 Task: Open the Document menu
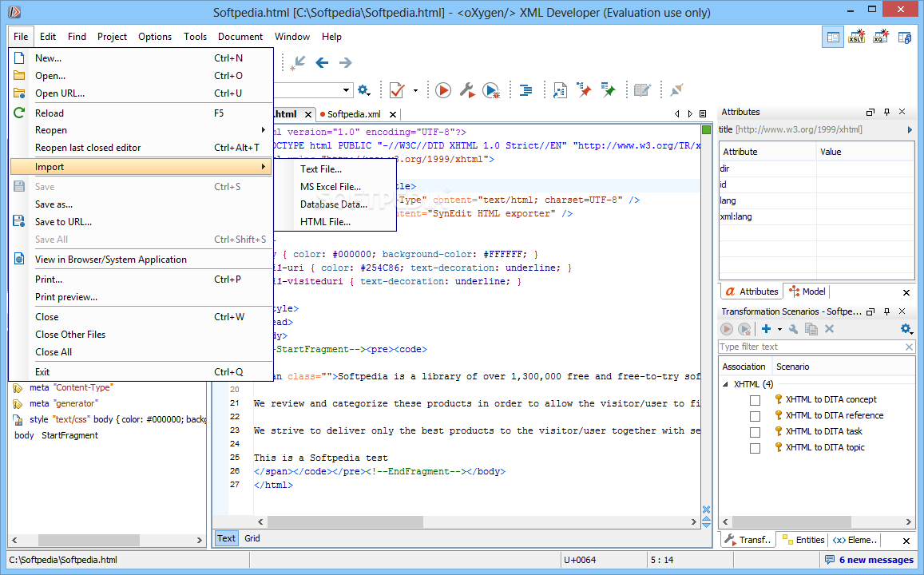point(240,37)
